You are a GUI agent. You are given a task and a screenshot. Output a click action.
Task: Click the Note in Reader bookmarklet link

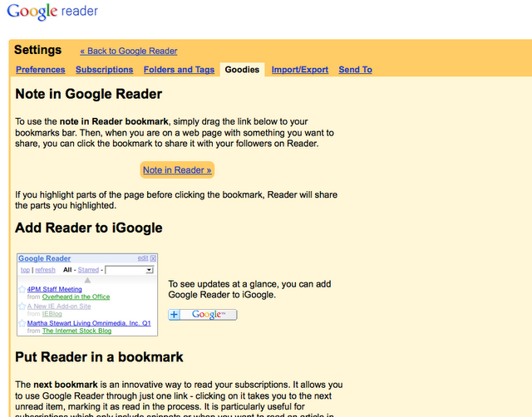[177, 169]
